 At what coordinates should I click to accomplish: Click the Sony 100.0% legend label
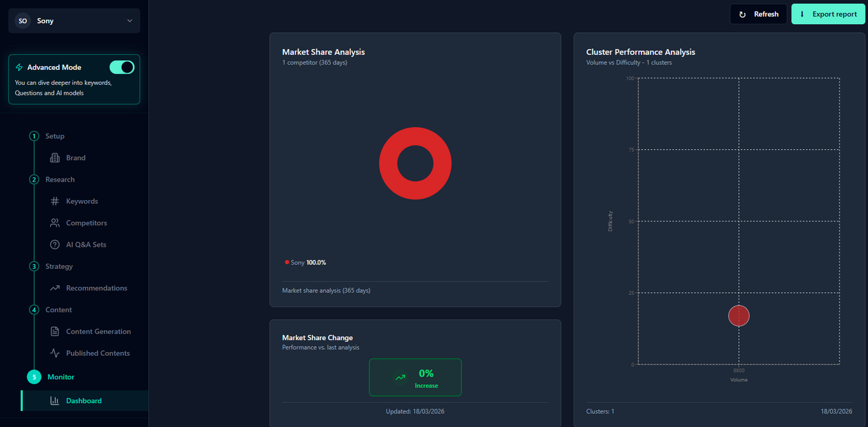[308, 262]
